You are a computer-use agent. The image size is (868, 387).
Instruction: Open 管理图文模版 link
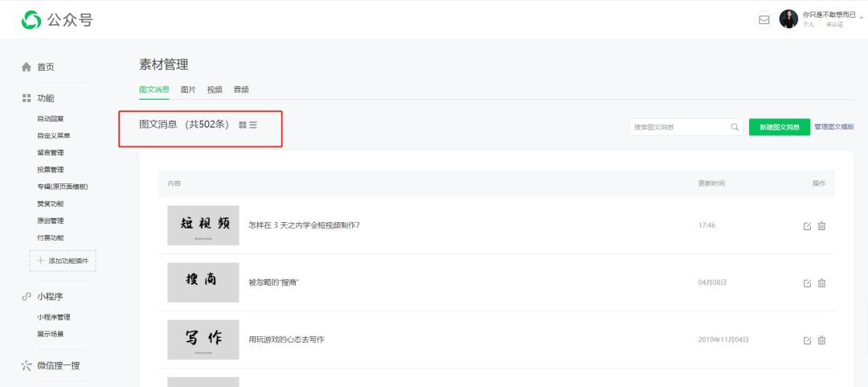pyautogui.click(x=834, y=127)
